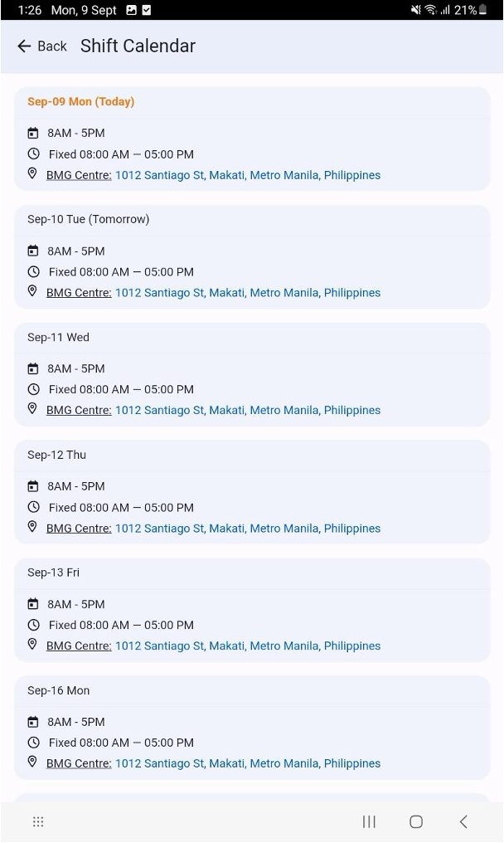This screenshot has height=843, width=504.
Task: Tap the calendar icon in Sep-09 card
Action: click(x=33, y=133)
